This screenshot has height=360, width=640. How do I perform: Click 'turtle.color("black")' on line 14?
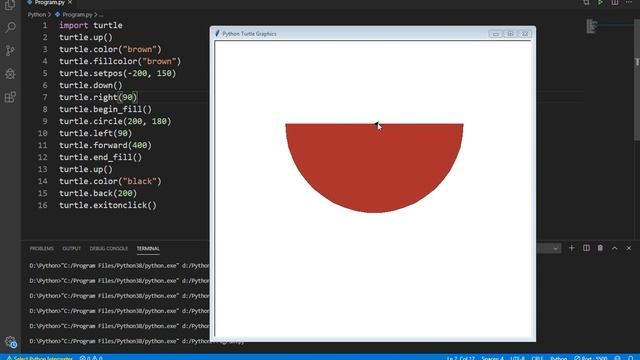110,181
